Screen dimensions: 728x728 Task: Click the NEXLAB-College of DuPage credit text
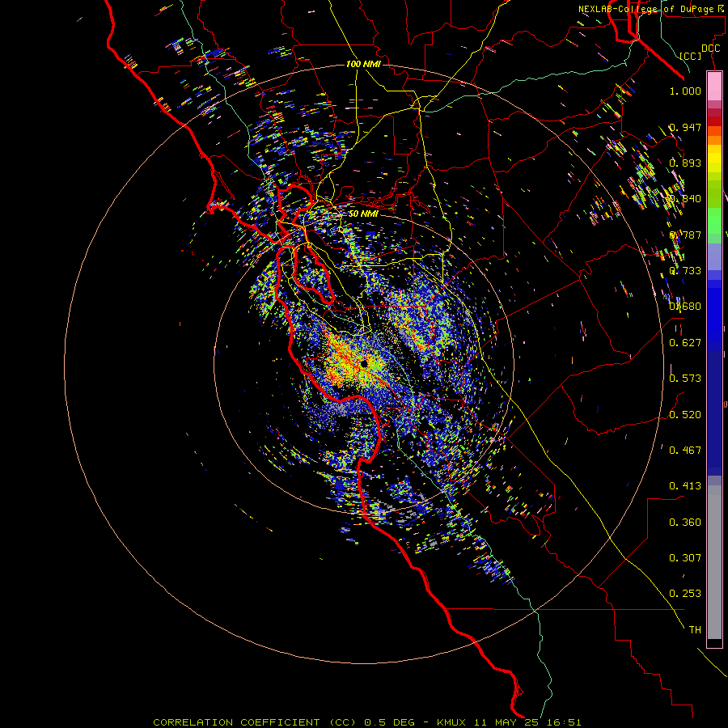tap(645, 9)
